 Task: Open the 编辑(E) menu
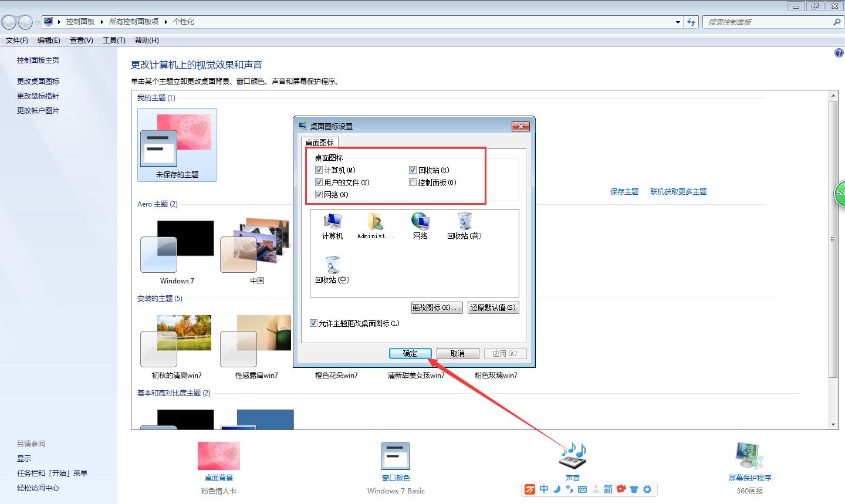coord(49,40)
